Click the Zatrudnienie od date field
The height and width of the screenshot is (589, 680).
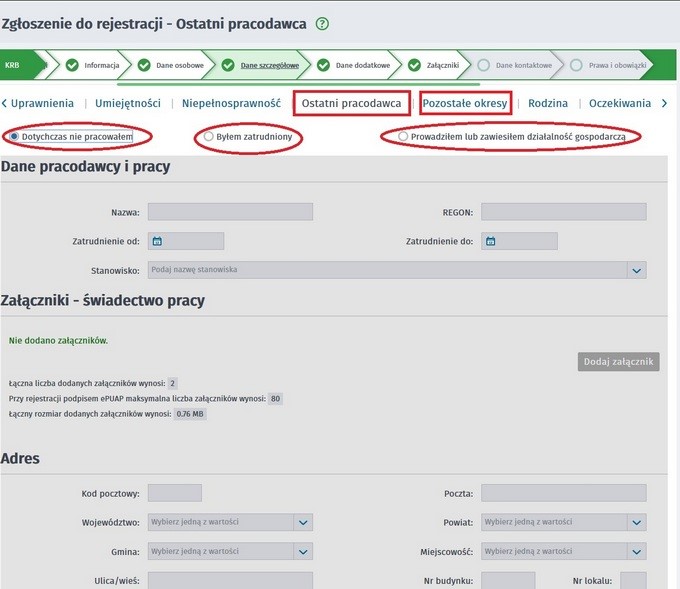tap(186, 241)
